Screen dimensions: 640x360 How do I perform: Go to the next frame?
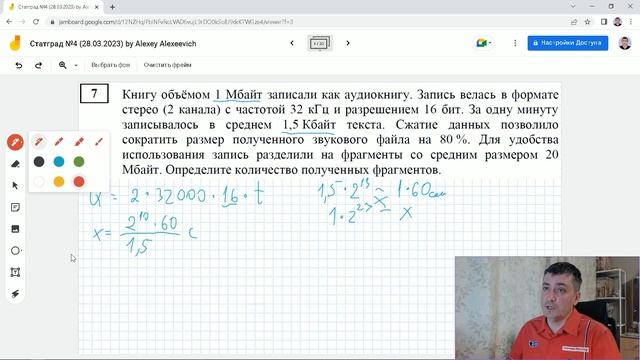click(348, 43)
